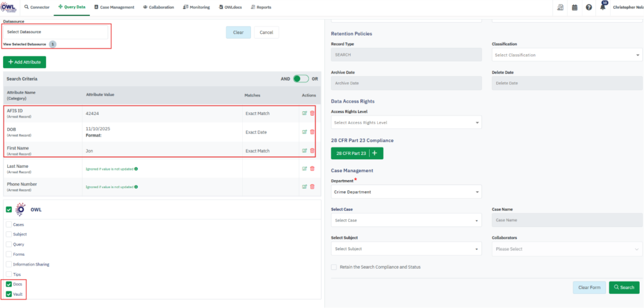Open the notifications bell icon

[x=603, y=7]
